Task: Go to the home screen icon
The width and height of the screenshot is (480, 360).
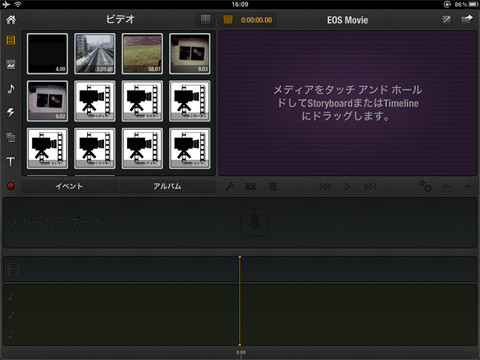Action: pyautogui.click(x=11, y=20)
